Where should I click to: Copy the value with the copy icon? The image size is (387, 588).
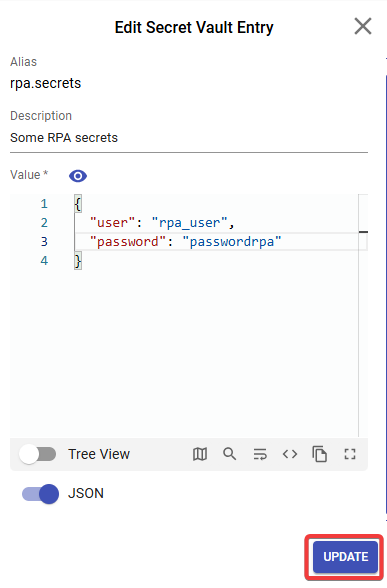coord(320,454)
